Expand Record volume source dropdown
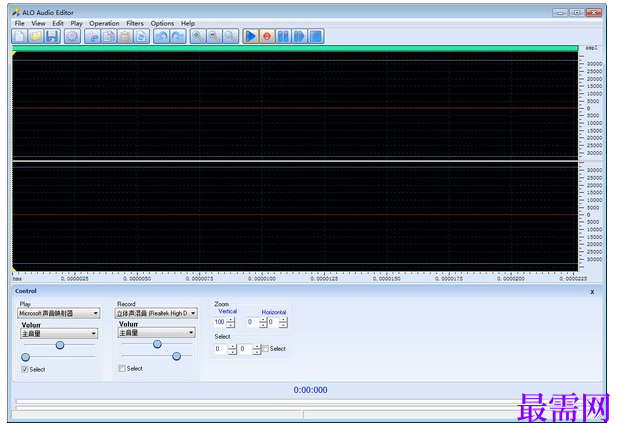This screenshot has width=629, height=439. click(191, 333)
